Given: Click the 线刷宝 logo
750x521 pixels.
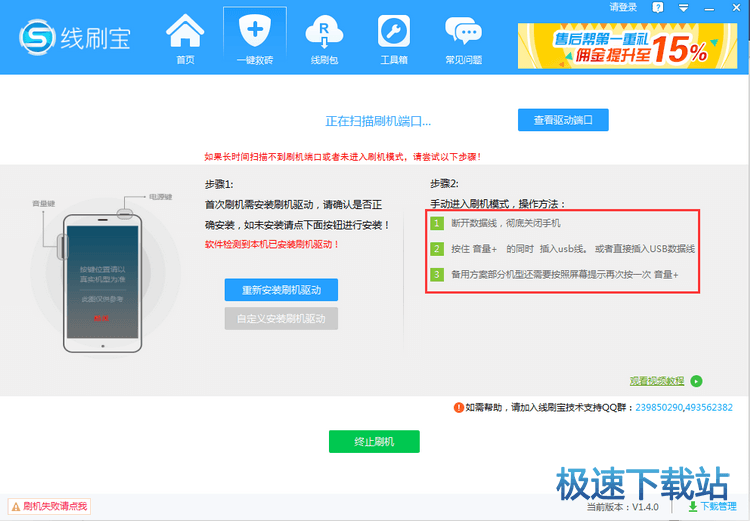Looking at the screenshot, I should 75,38.
